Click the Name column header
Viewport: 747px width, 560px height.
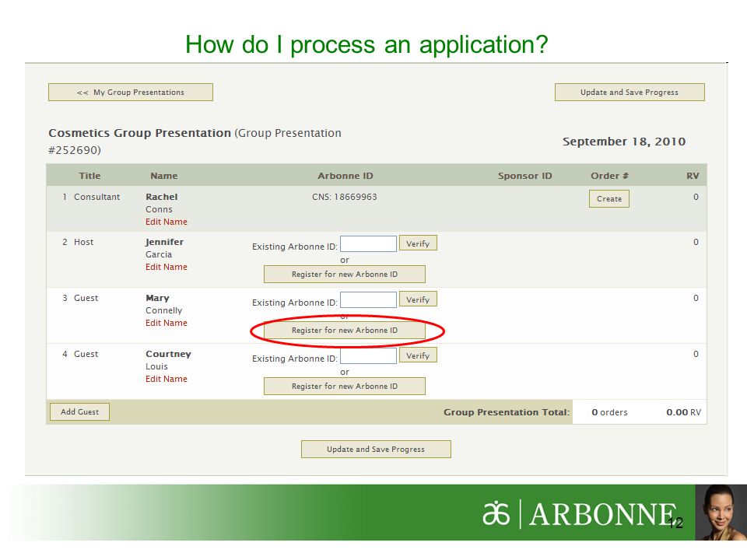[164, 176]
